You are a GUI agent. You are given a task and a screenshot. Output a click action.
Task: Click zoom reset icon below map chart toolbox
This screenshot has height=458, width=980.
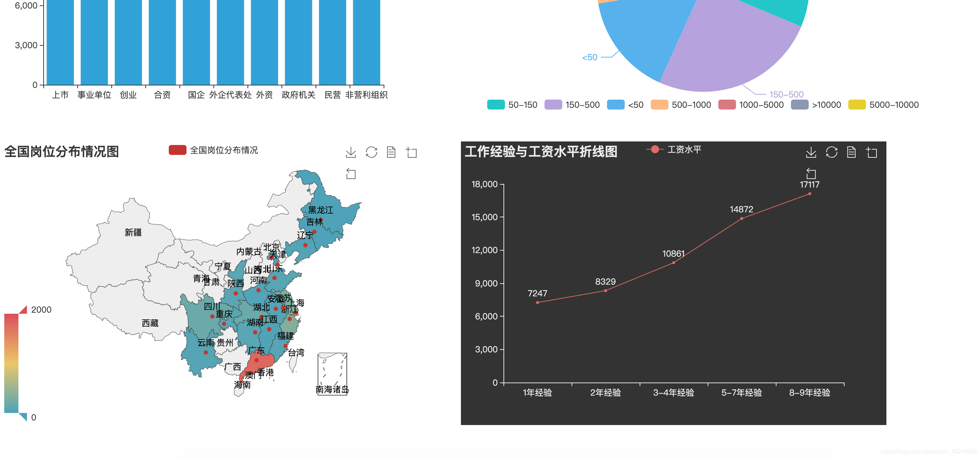[x=351, y=174]
